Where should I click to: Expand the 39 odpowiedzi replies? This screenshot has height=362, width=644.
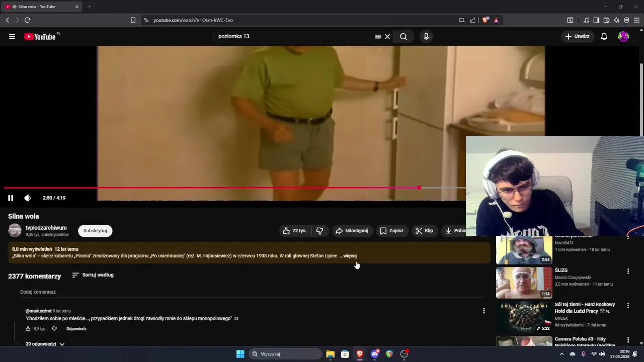[x=45, y=344]
